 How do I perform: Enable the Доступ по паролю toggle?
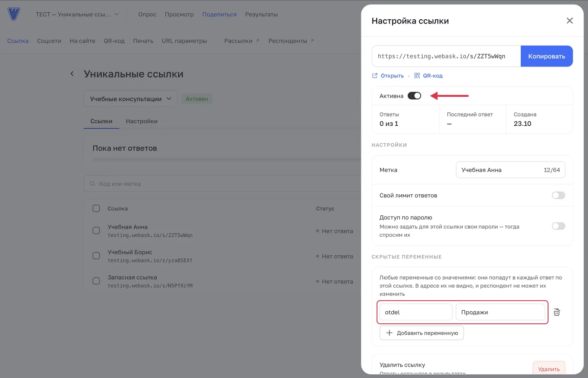(558, 226)
